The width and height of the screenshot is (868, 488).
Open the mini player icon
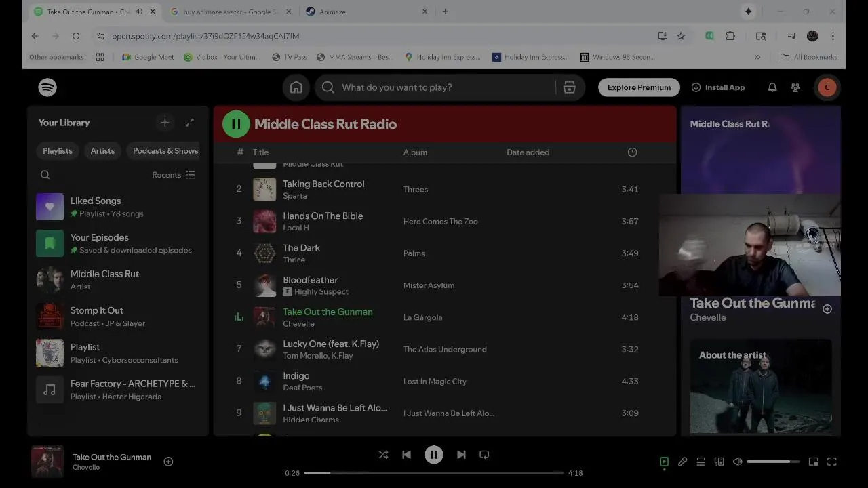(x=814, y=462)
